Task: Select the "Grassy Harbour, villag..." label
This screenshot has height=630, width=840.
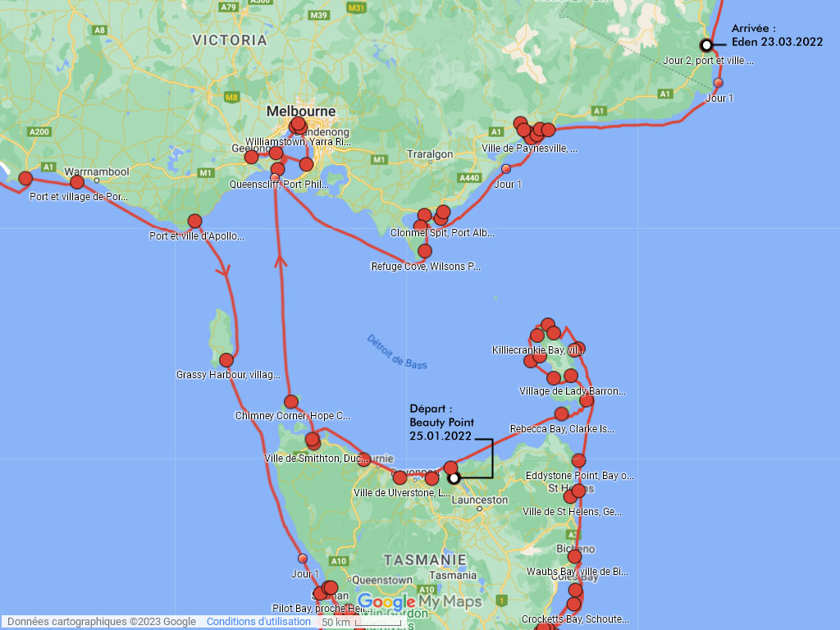Action: (228, 374)
